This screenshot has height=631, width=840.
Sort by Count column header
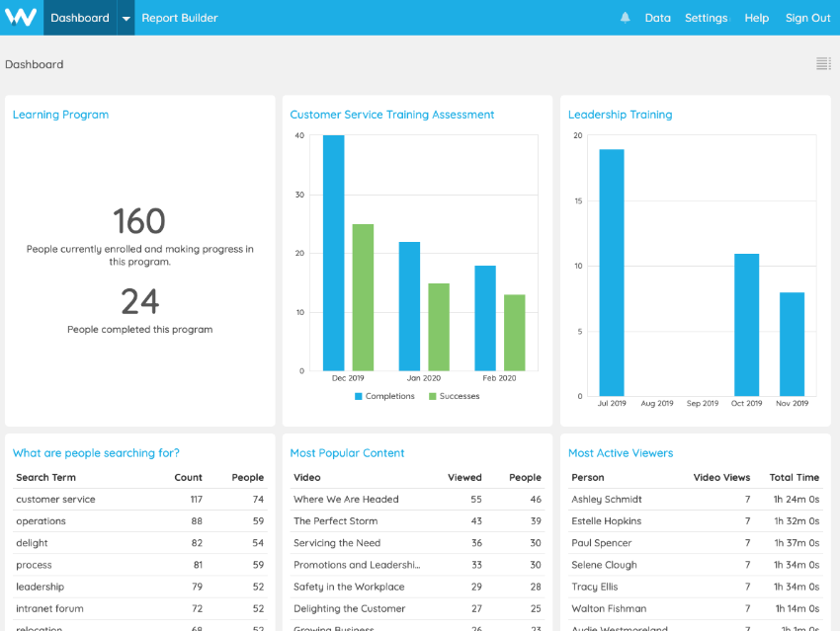click(188, 477)
